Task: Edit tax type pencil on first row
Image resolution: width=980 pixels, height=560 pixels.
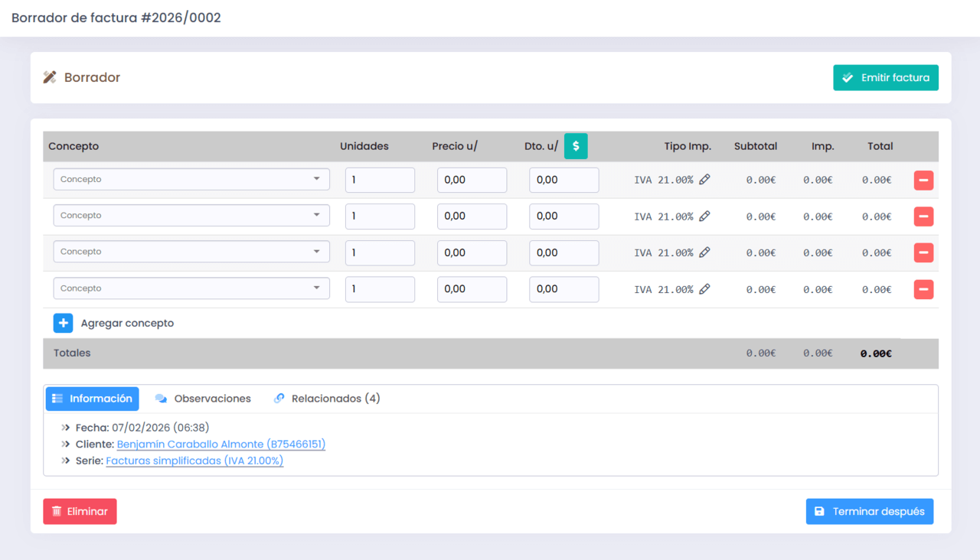Action: pos(704,180)
